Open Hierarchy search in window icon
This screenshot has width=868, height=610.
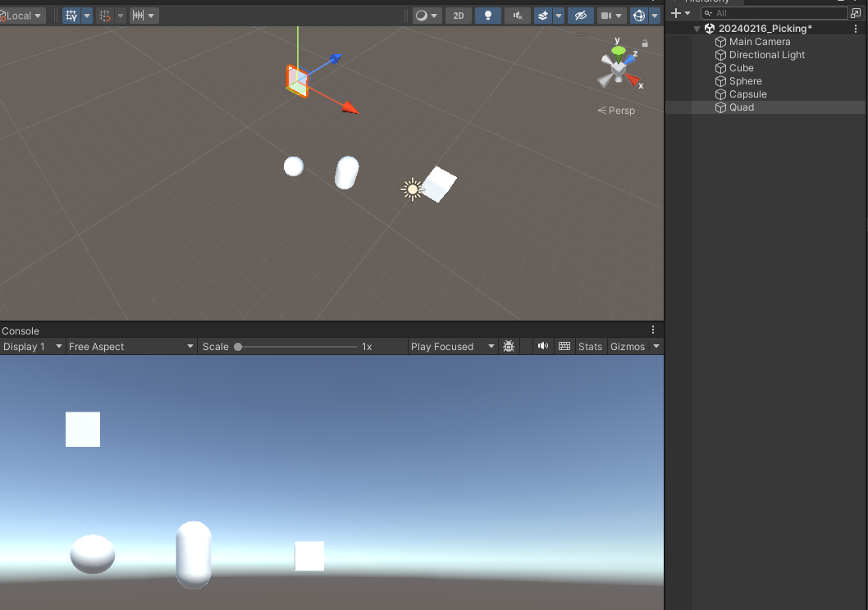click(x=856, y=13)
